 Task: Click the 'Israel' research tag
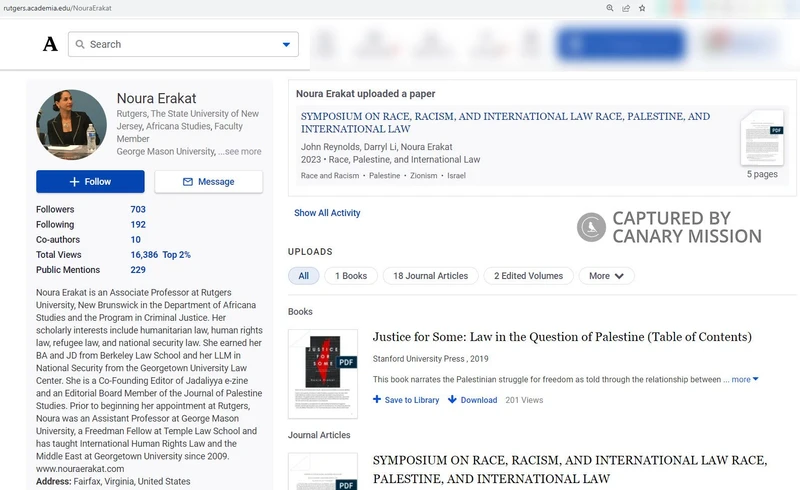456,176
